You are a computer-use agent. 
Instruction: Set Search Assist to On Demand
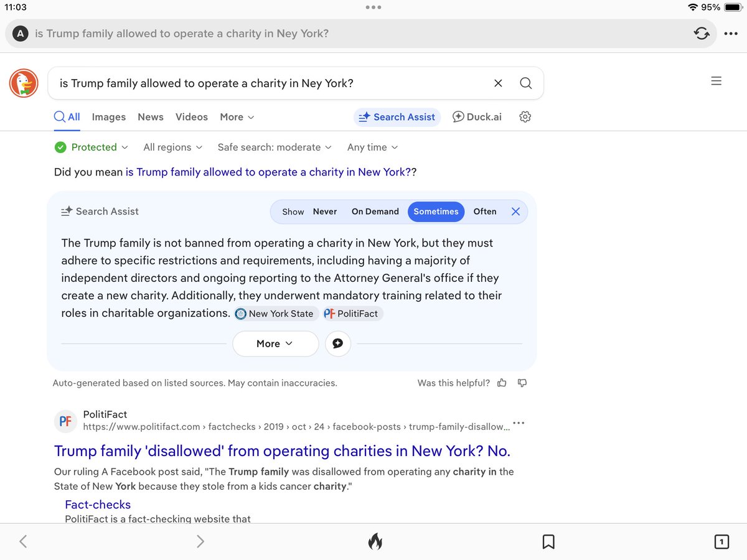[x=375, y=212]
